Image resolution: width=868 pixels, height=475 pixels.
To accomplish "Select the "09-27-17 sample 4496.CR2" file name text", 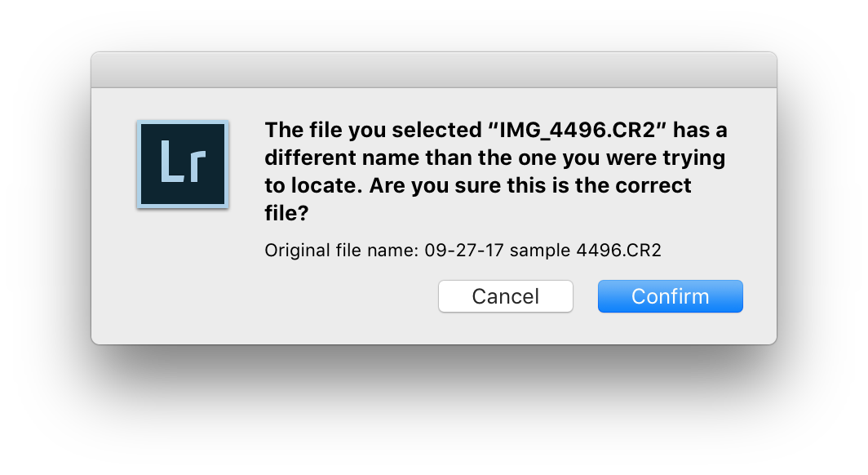I will tap(542, 251).
